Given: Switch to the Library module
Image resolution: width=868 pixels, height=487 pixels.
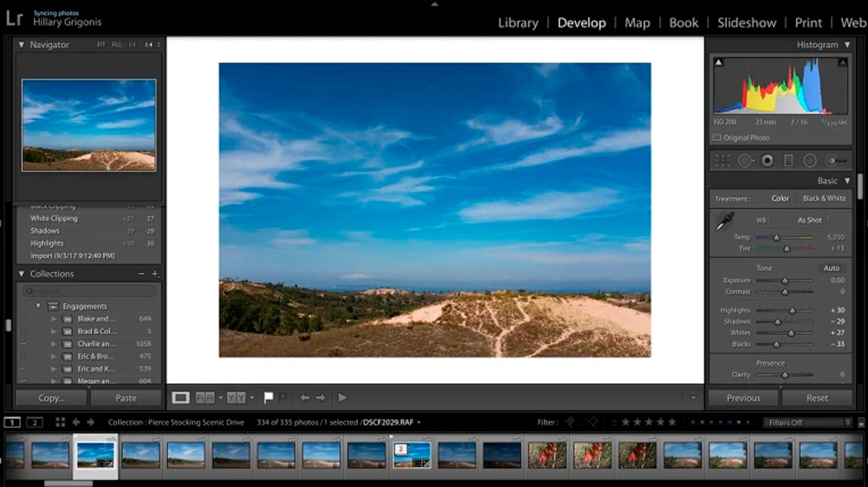Looking at the screenshot, I should [517, 22].
